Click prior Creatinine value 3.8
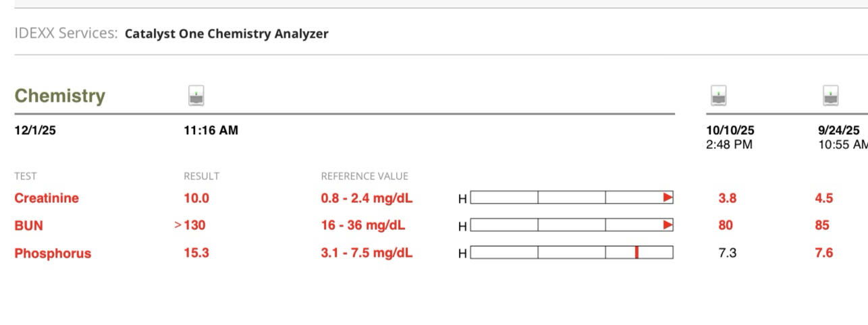Screen dimensions: 868x325 (x=728, y=198)
